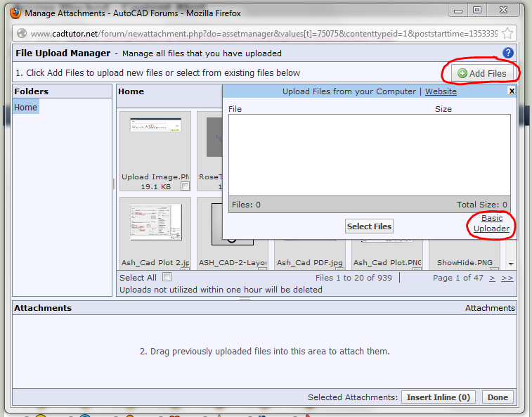Click the Insert Inline (0) button

(x=438, y=397)
